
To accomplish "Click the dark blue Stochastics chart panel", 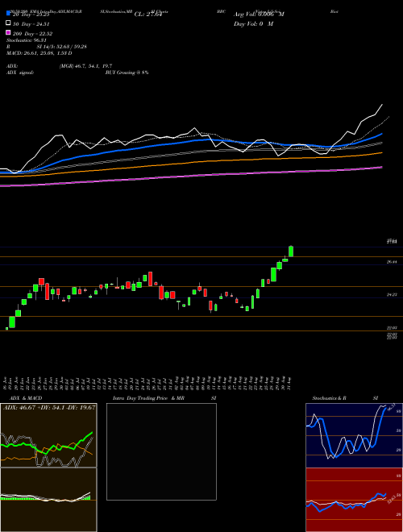I will coord(354,435).
